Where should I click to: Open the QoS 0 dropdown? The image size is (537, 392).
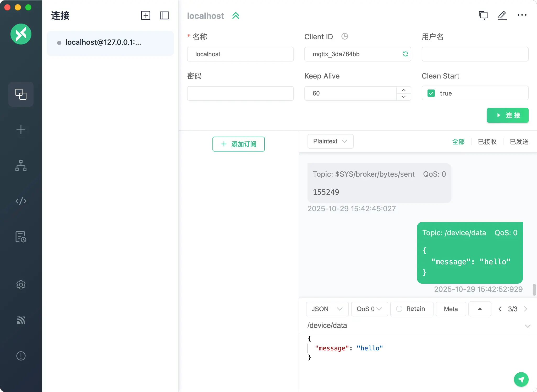pos(369,309)
